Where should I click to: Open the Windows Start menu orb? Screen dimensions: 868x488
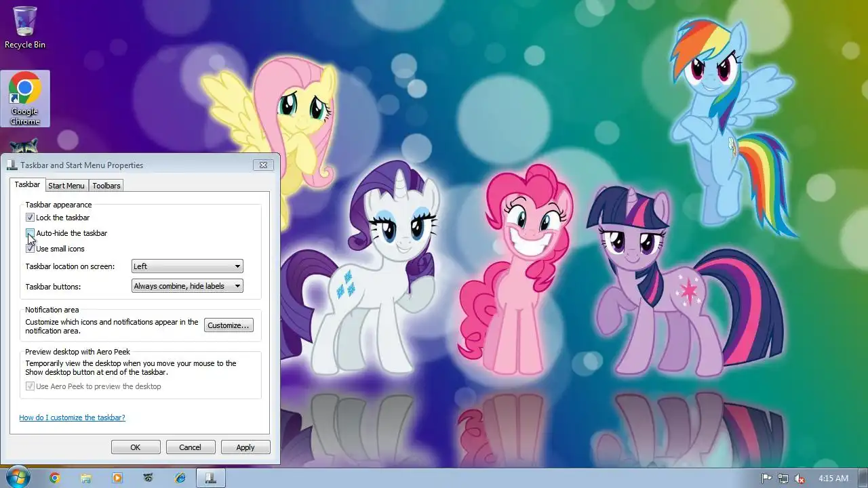click(17, 478)
